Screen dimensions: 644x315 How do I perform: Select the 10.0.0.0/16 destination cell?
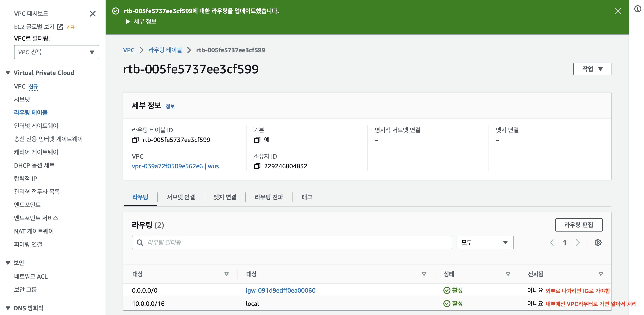[x=148, y=304]
